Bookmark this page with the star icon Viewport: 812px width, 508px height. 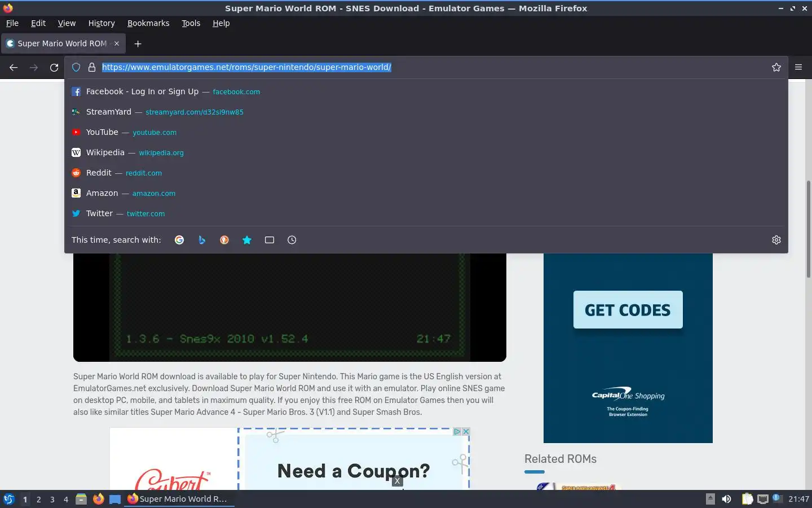pyautogui.click(x=776, y=67)
